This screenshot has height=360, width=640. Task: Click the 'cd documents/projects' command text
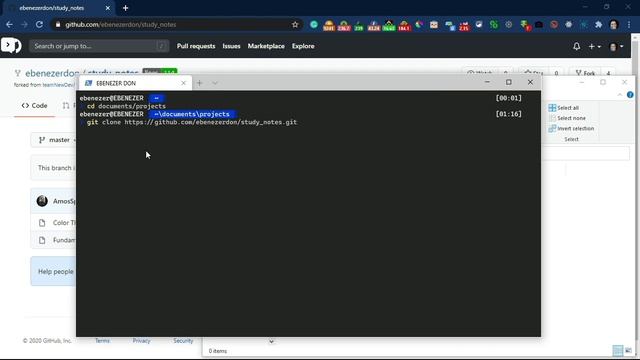pos(126,106)
